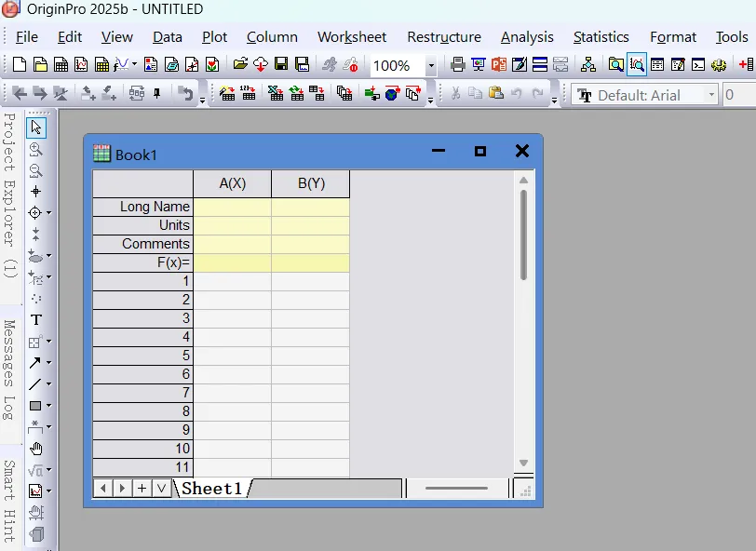Viewport: 756px width, 551px height.
Task: Select the Pointer arrow tool
Action: [36, 128]
